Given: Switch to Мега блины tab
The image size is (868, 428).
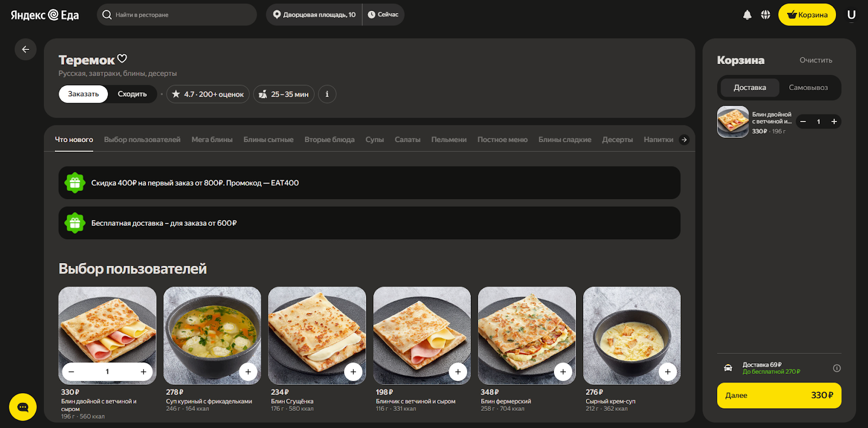Looking at the screenshot, I should pyautogui.click(x=212, y=140).
